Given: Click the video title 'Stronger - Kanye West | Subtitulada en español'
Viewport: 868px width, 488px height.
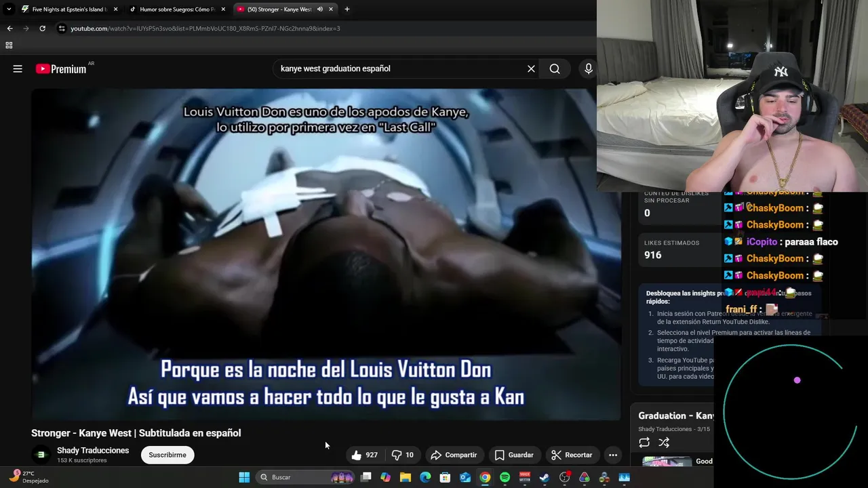Looking at the screenshot, I should 136,433.
